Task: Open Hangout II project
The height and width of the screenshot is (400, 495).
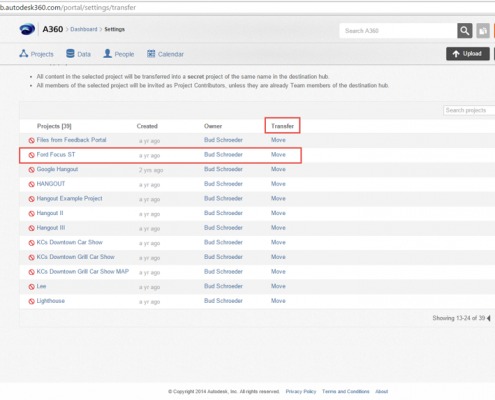Action: tap(50, 213)
